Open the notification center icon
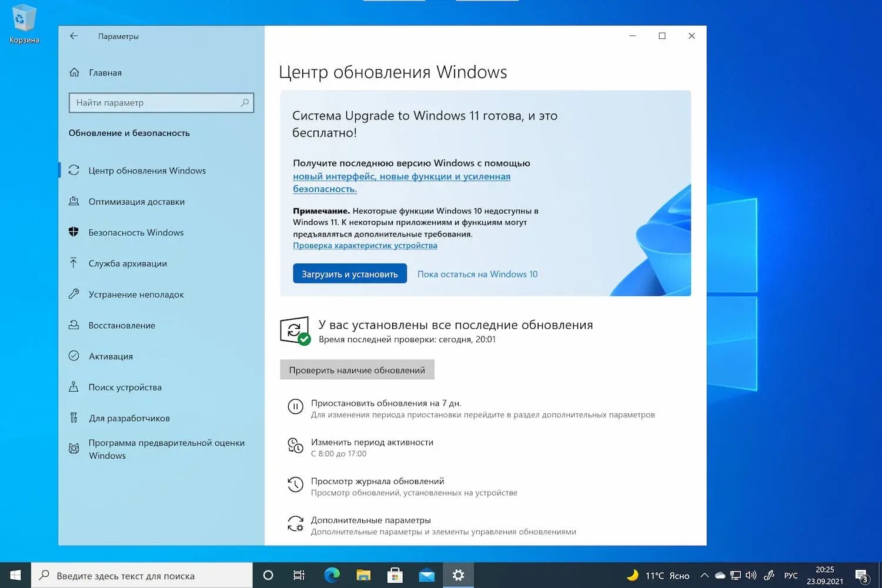 pyautogui.click(x=862, y=575)
